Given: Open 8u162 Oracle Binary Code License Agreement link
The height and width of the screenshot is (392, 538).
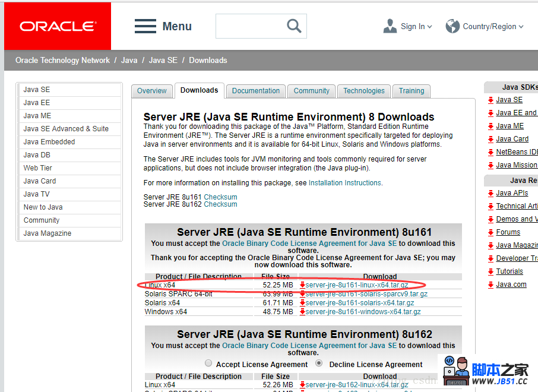Looking at the screenshot, I should [x=309, y=346].
